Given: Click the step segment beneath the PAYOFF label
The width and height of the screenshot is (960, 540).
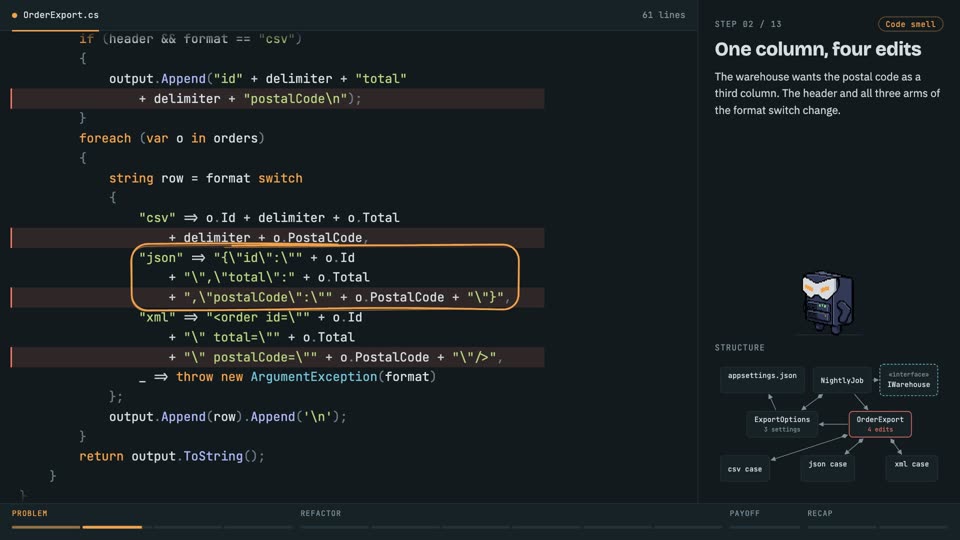Looking at the screenshot, I should point(764,527).
